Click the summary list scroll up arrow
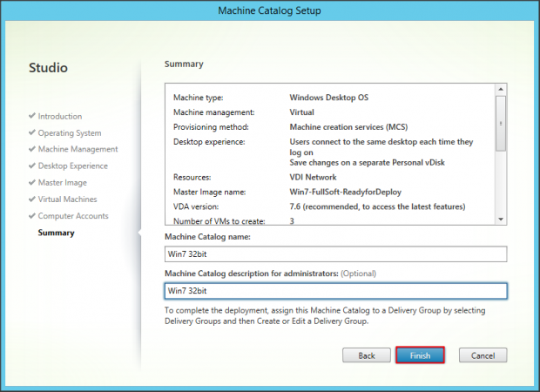This screenshot has height=392, width=540. click(501, 89)
